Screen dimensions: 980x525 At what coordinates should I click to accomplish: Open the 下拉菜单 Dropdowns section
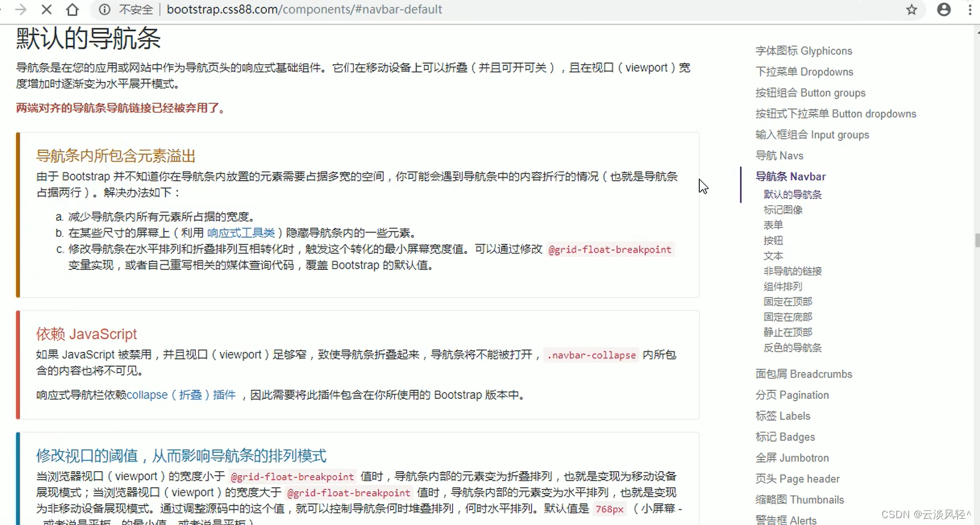[x=804, y=72]
